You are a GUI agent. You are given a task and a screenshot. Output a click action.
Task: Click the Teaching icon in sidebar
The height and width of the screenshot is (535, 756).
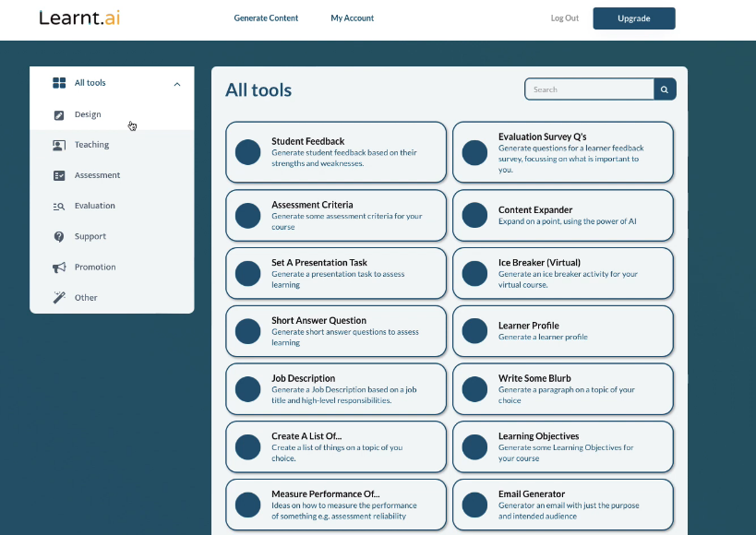pyautogui.click(x=59, y=145)
